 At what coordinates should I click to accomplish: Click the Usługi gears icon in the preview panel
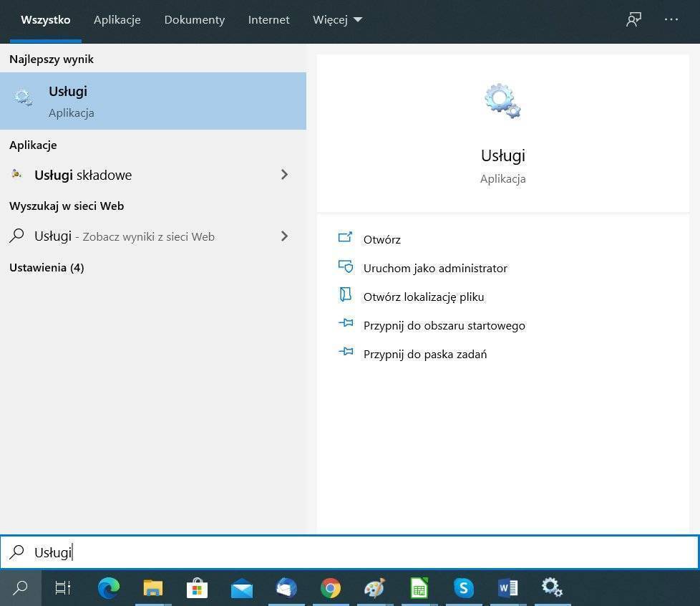coord(502,100)
